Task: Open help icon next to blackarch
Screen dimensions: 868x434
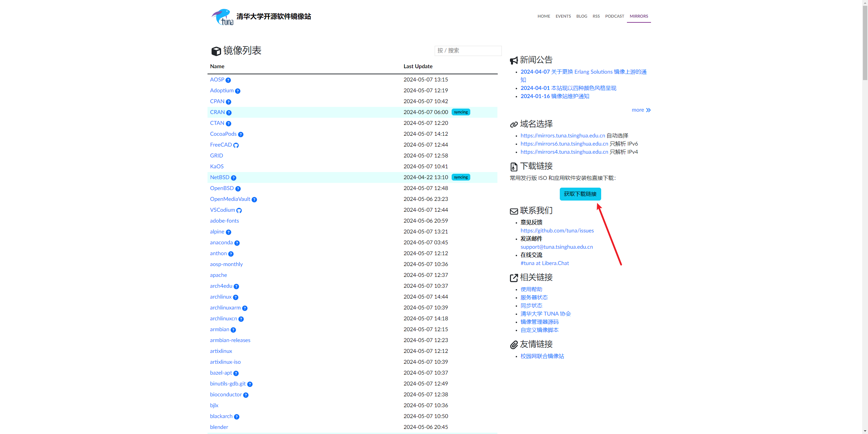Action: pos(237,417)
